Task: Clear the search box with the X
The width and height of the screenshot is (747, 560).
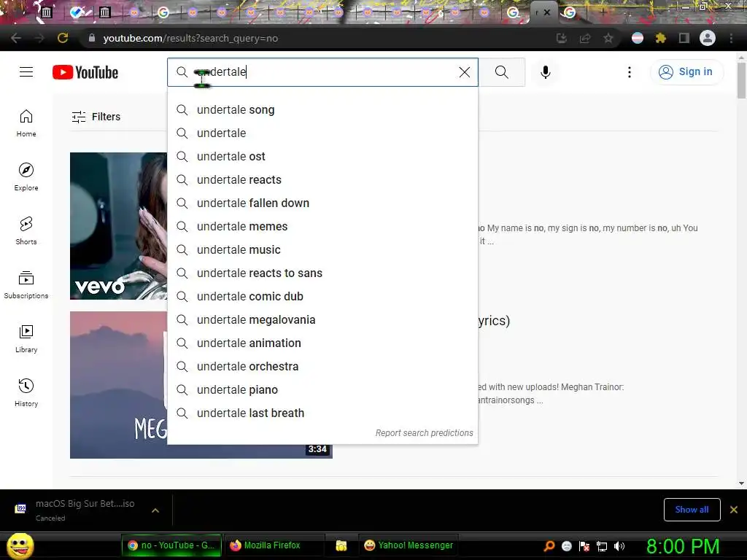Action: point(465,72)
